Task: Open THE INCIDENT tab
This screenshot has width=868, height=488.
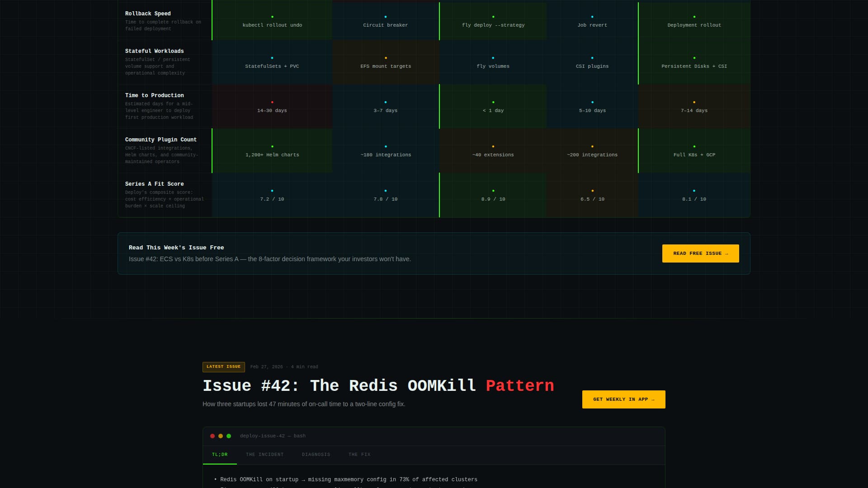Action: coord(265,455)
